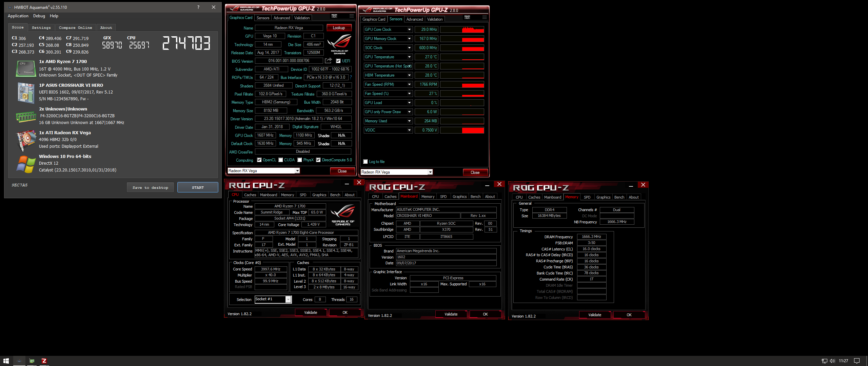Click the motherboard icon in Aquamark
Viewport: 868px width, 366px height.
(x=26, y=93)
